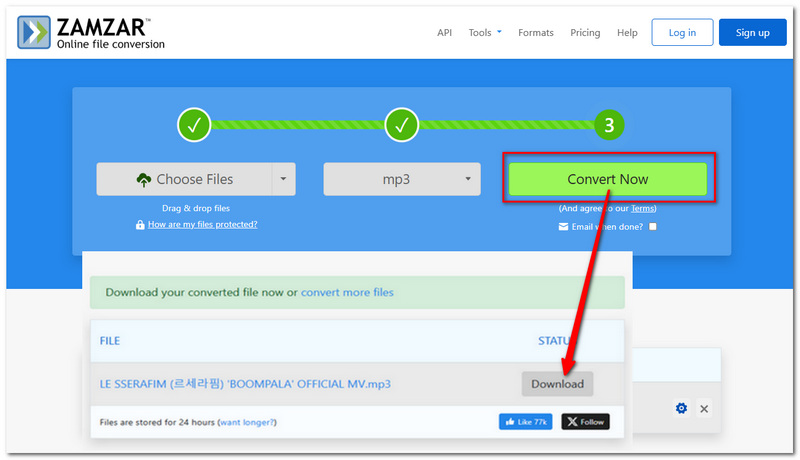Download the BOOMPALA mp3 file

pos(557,384)
